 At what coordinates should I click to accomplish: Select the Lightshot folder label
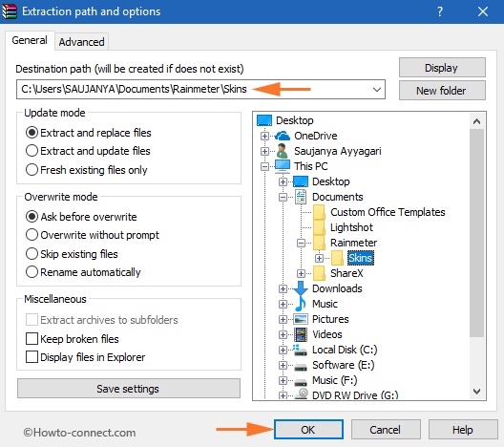(x=351, y=227)
